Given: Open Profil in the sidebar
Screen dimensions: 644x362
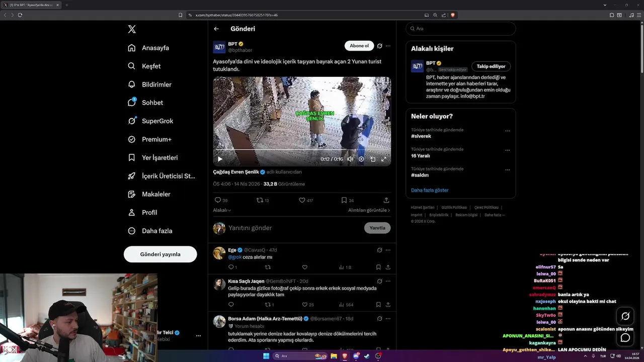Looking at the screenshot, I should (142, 212).
